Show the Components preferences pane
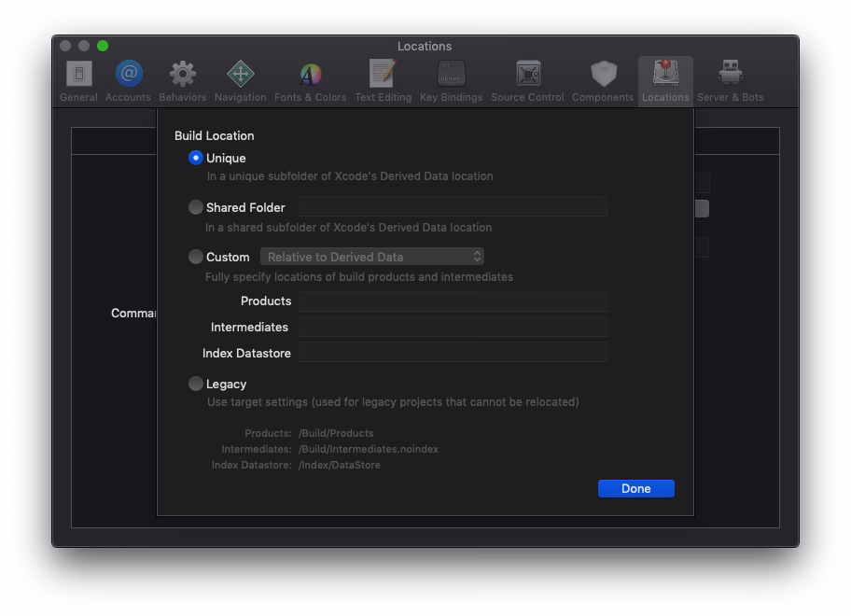 [x=603, y=74]
